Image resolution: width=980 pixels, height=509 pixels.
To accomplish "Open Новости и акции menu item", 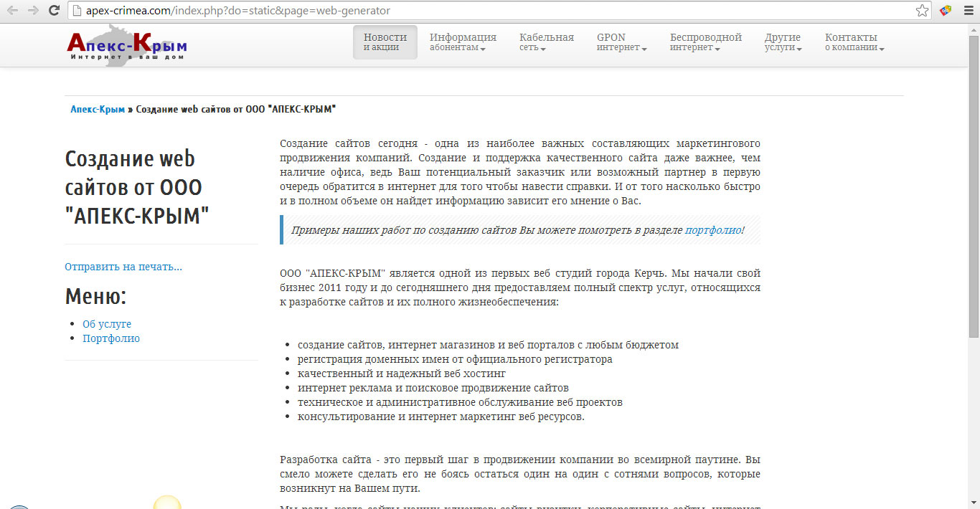I will click(385, 42).
